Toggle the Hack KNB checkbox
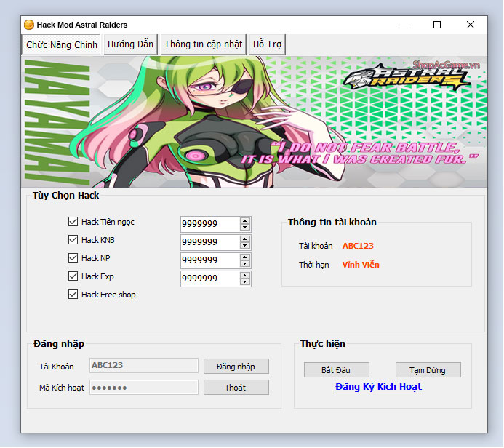Screen dimensions: 504x448 (x=73, y=240)
